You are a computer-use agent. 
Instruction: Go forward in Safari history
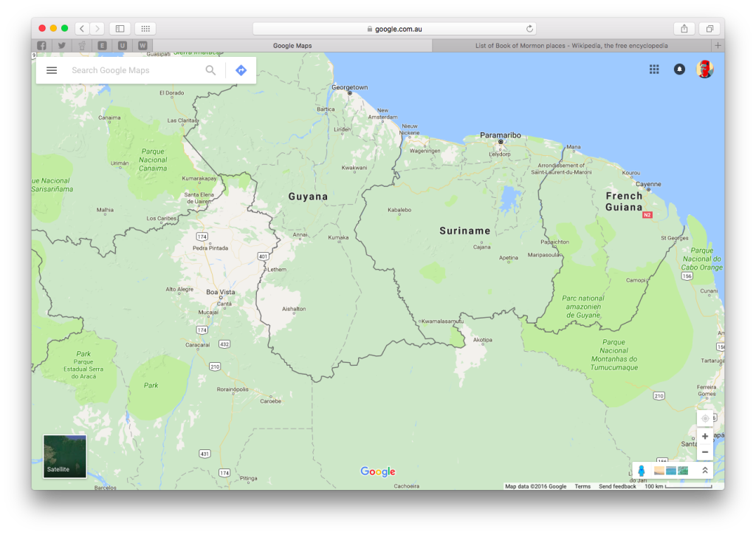pos(97,29)
